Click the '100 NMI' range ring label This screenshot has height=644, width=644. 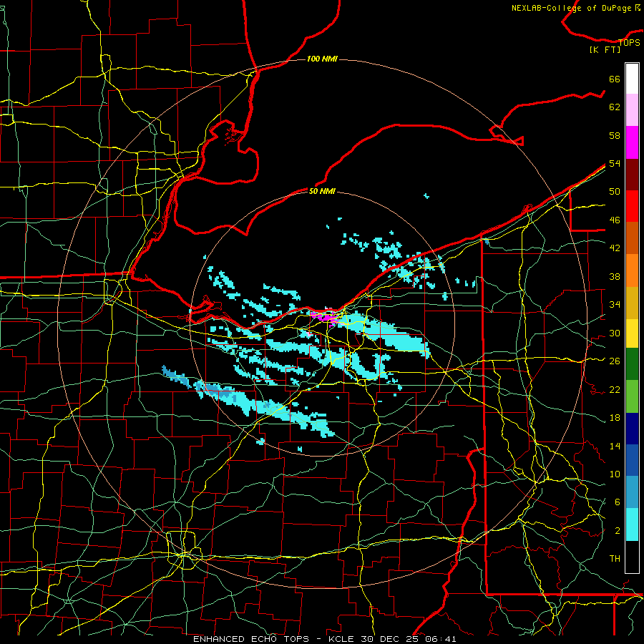(323, 59)
